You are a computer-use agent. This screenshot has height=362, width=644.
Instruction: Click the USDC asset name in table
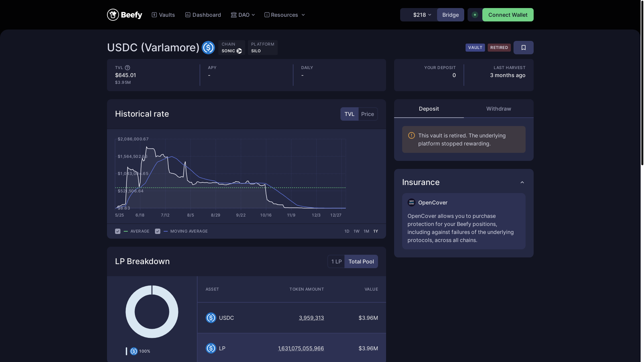point(226,318)
